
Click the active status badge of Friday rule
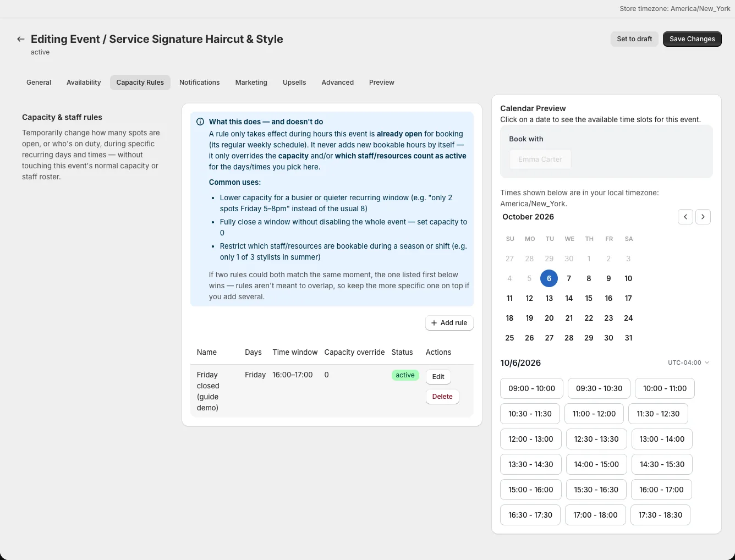(405, 375)
